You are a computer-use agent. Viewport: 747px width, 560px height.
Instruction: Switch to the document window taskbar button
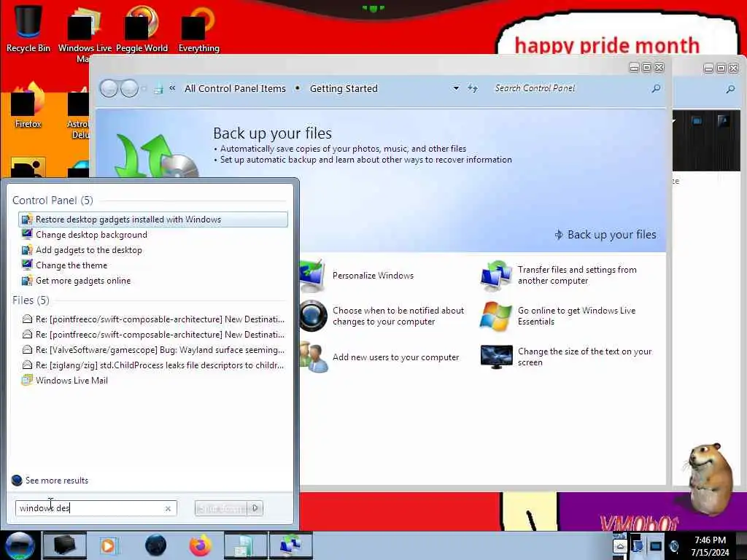(245, 545)
